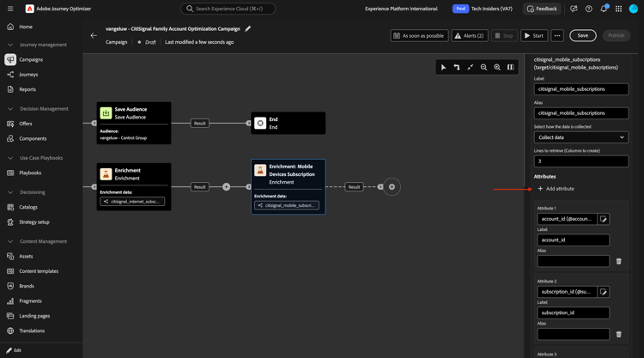Open Select how data is collected dropdown
The image size is (644, 358).
coord(581,137)
